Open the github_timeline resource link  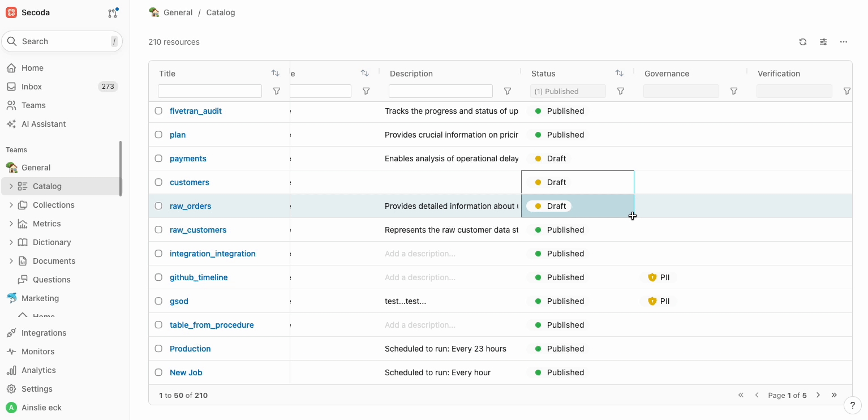pyautogui.click(x=199, y=277)
